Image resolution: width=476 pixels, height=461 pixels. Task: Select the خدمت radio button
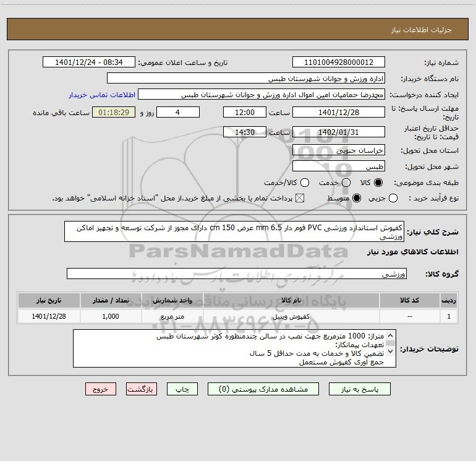click(346, 183)
